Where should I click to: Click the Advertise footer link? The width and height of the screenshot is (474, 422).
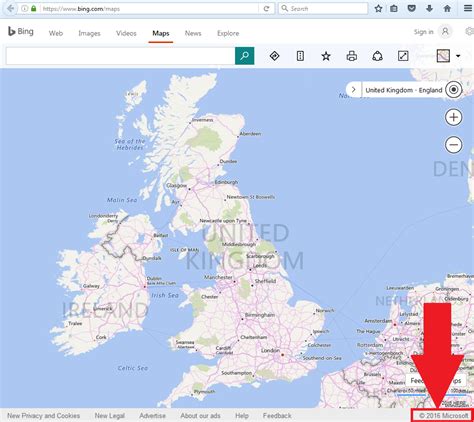coord(152,416)
